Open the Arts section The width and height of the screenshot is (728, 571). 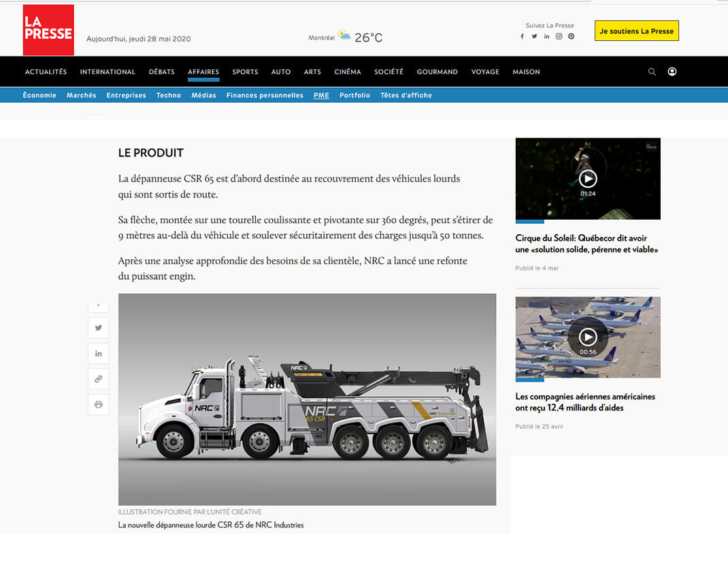coord(312,72)
